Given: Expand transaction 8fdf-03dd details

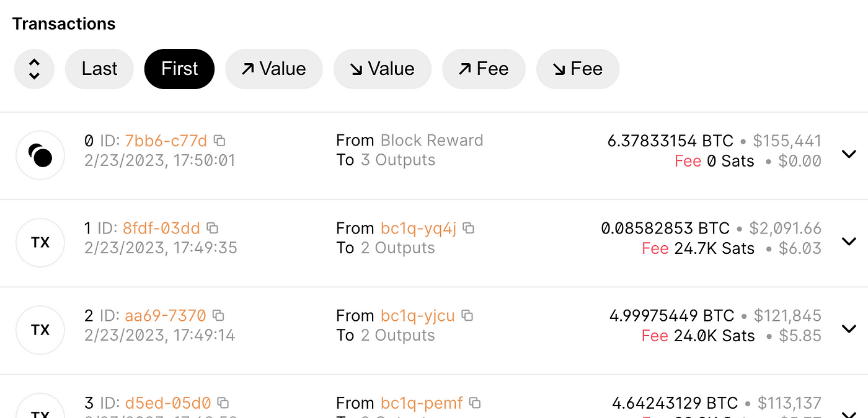Looking at the screenshot, I should pos(849,241).
